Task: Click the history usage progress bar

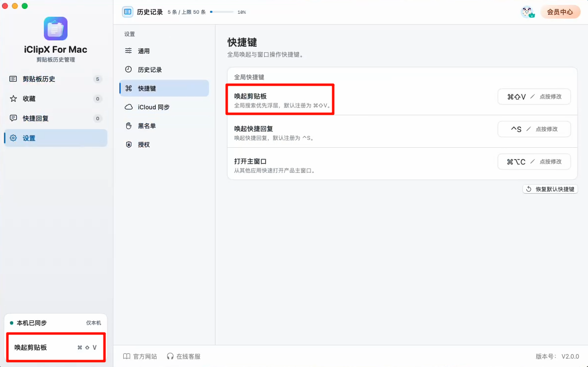Action: coord(222,12)
